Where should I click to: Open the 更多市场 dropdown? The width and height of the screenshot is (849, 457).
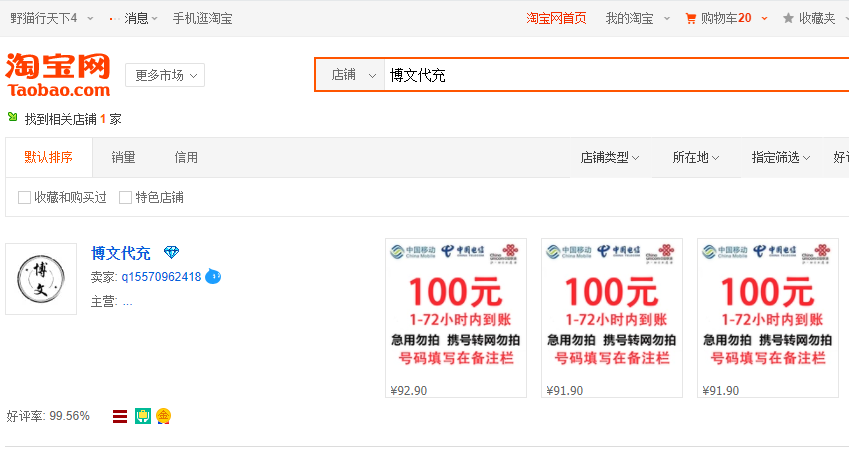tap(165, 75)
